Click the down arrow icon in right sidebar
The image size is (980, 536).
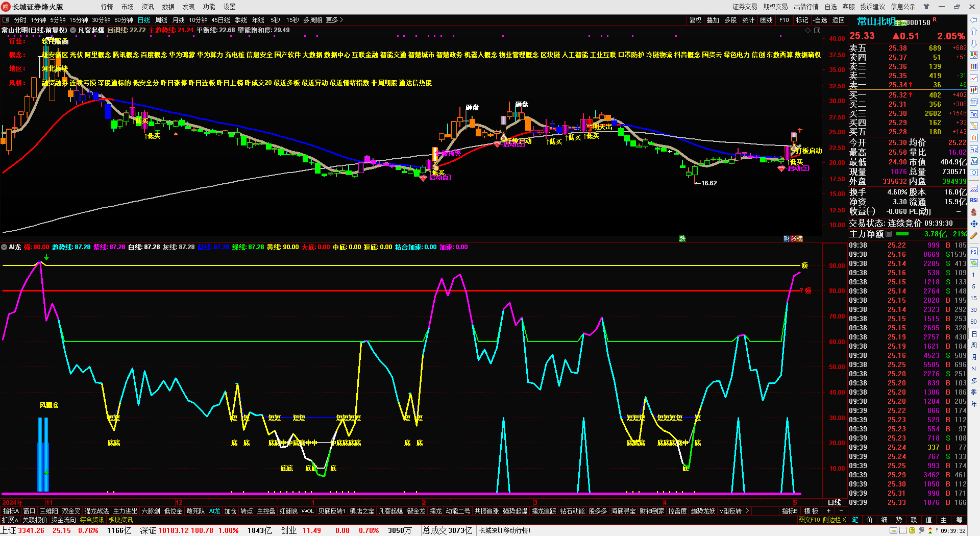[x=974, y=43]
